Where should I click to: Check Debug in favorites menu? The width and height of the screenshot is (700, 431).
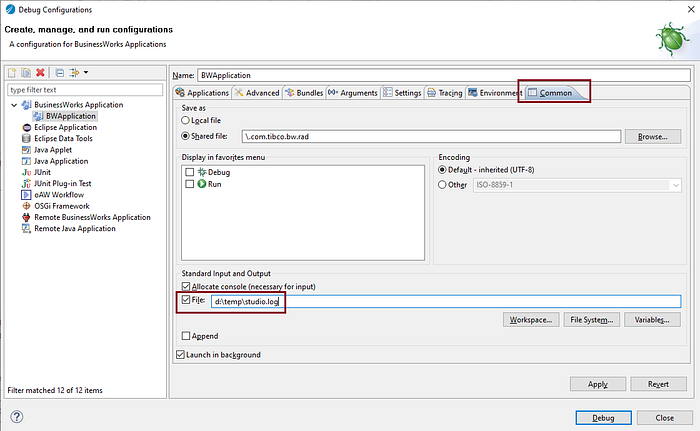190,172
